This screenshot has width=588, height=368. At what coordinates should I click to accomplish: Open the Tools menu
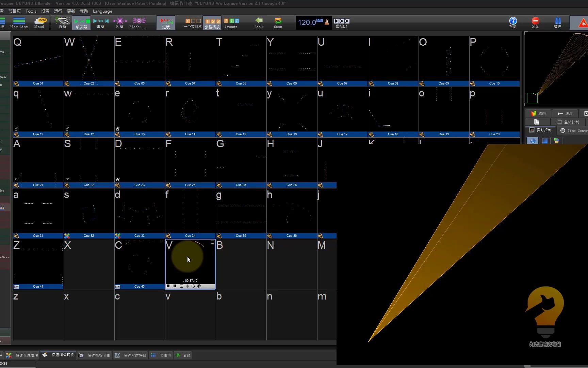pos(31,11)
